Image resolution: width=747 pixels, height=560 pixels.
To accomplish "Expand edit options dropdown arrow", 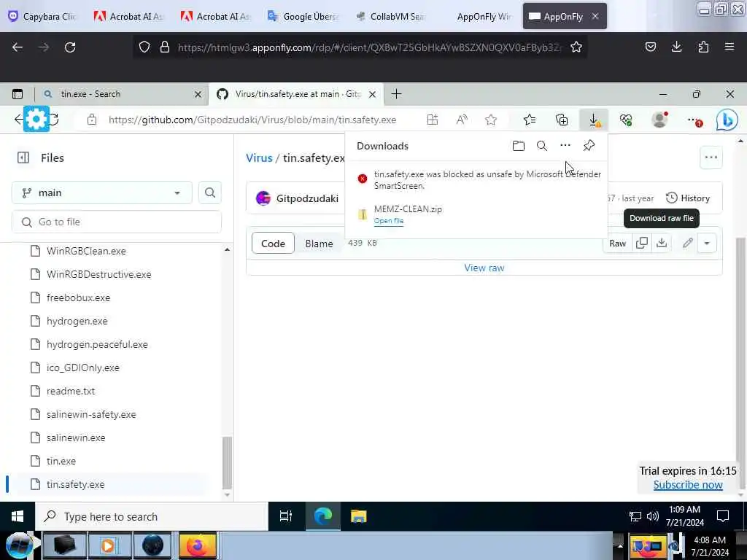I will 707,243.
